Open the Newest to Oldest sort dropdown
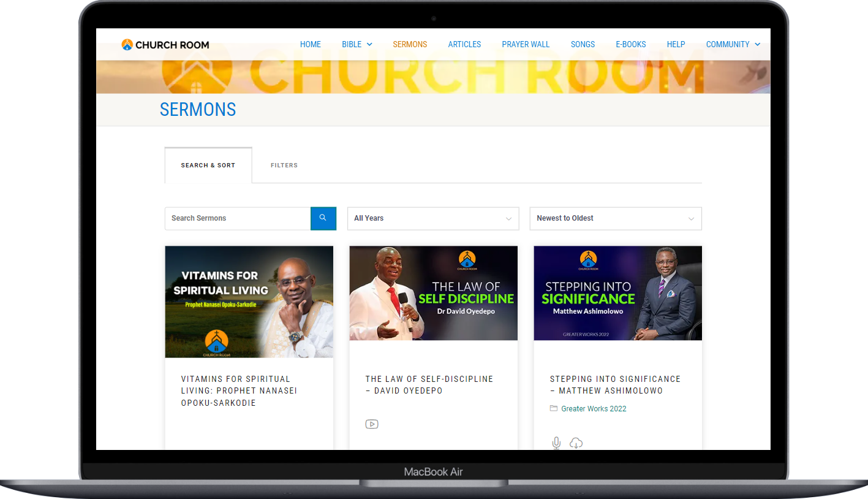The width and height of the screenshot is (868, 499). (x=616, y=218)
